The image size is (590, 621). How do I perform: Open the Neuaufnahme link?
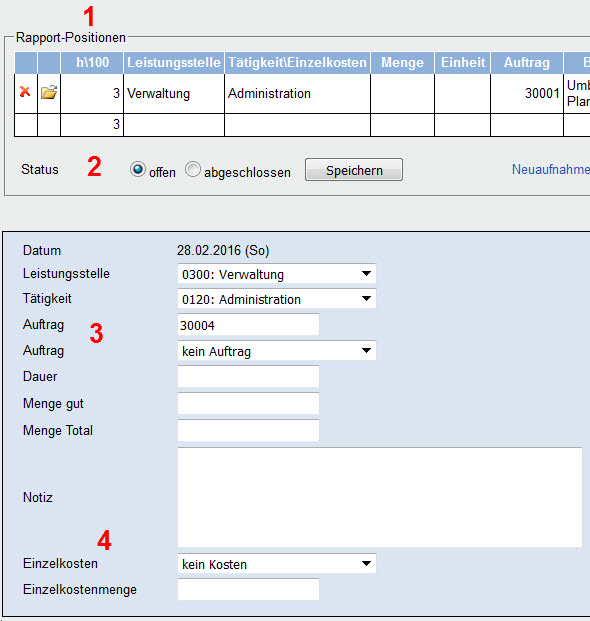point(551,170)
